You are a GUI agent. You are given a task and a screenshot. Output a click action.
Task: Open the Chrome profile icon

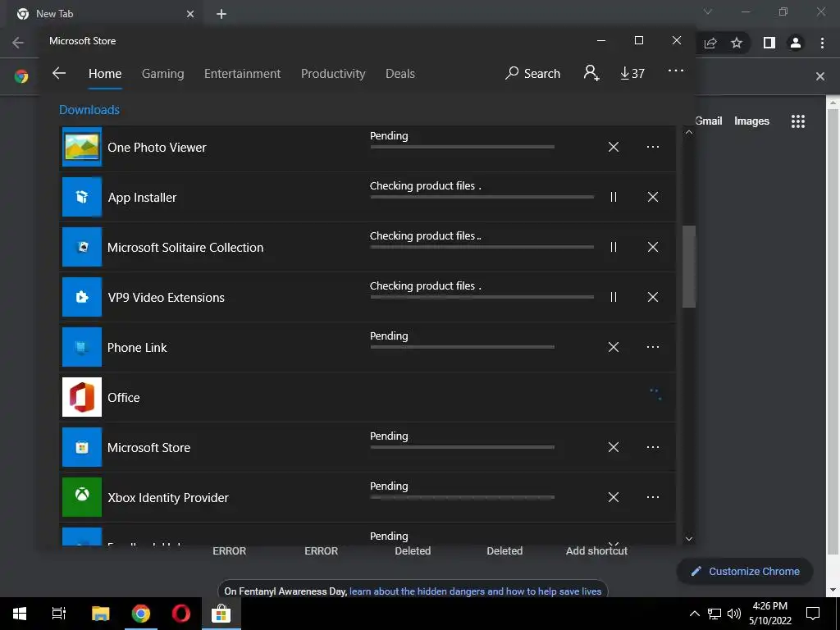click(x=796, y=43)
